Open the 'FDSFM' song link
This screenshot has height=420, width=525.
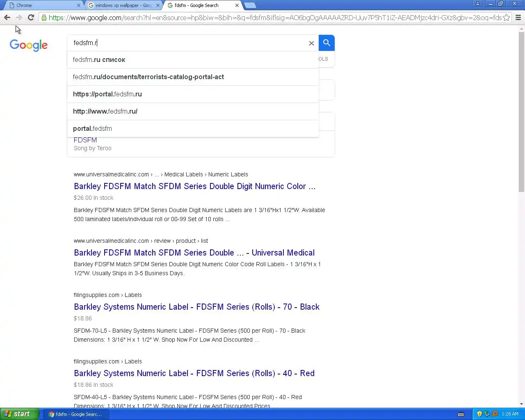click(85, 140)
